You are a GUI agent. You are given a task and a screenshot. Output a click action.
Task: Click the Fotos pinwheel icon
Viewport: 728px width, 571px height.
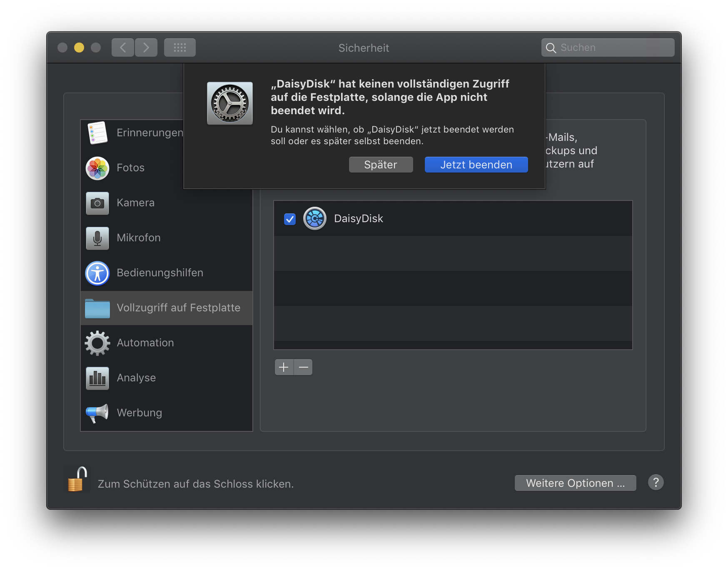97,168
